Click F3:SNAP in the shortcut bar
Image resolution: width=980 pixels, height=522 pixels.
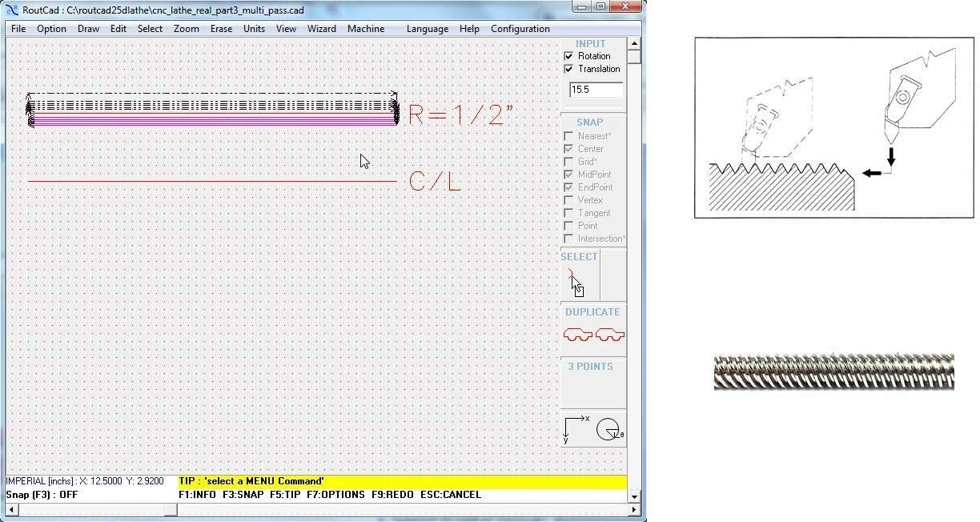click(243, 495)
